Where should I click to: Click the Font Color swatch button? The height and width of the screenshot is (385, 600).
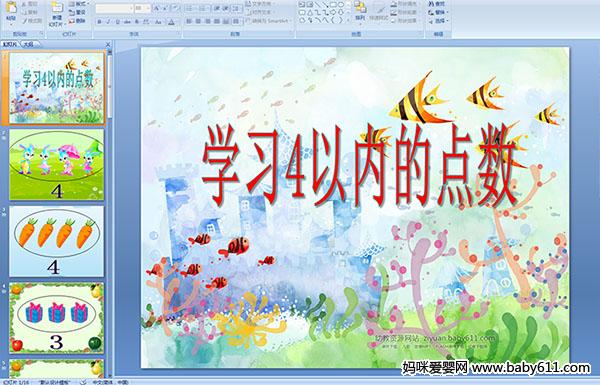click(171, 22)
